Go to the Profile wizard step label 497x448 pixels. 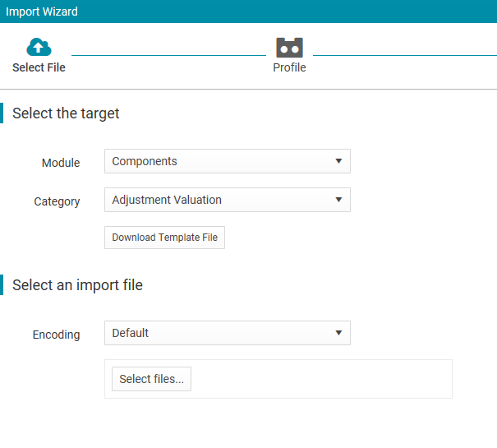289,67
